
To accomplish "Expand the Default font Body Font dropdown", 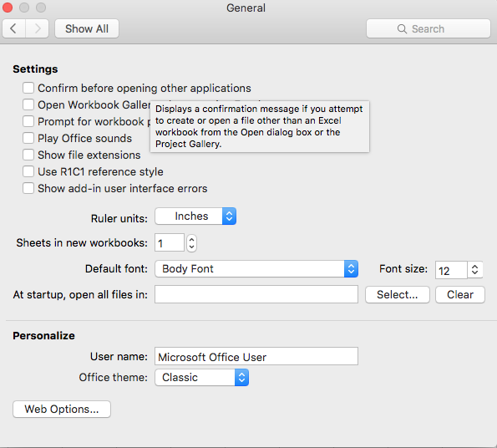I will [256, 269].
